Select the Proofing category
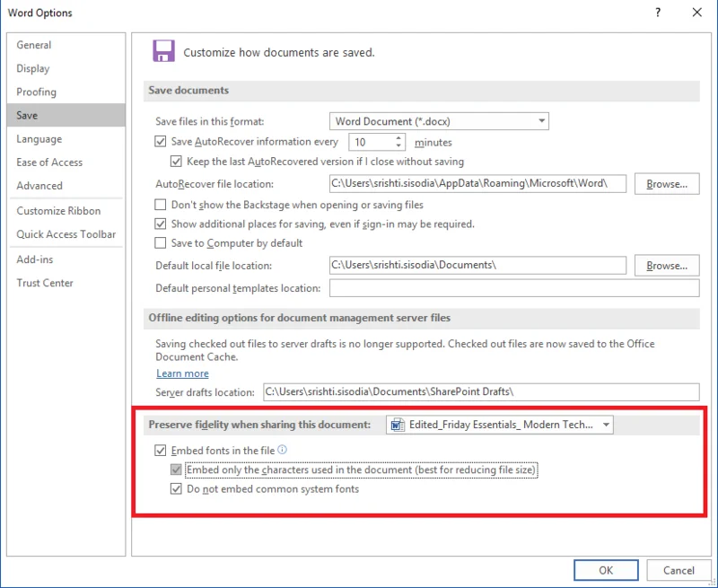The image size is (718, 588). point(36,92)
